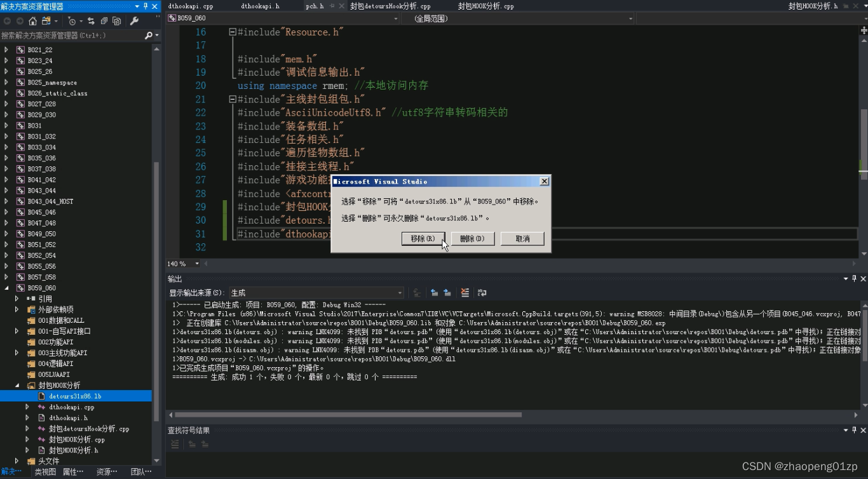868x479 pixels.
Task: Click the show all files icon
Action: [117, 21]
